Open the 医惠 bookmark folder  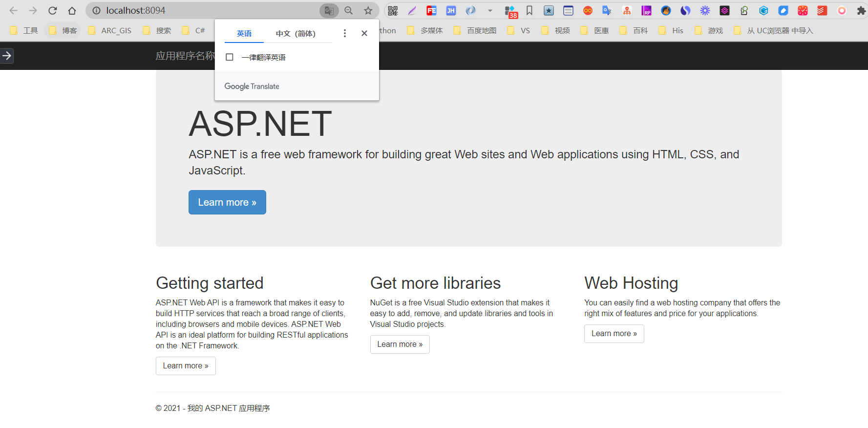coord(595,30)
